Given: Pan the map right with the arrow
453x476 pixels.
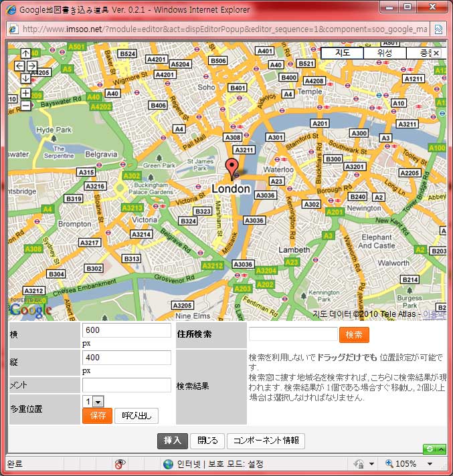Looking at the screenshot, I should coord(32,66).
